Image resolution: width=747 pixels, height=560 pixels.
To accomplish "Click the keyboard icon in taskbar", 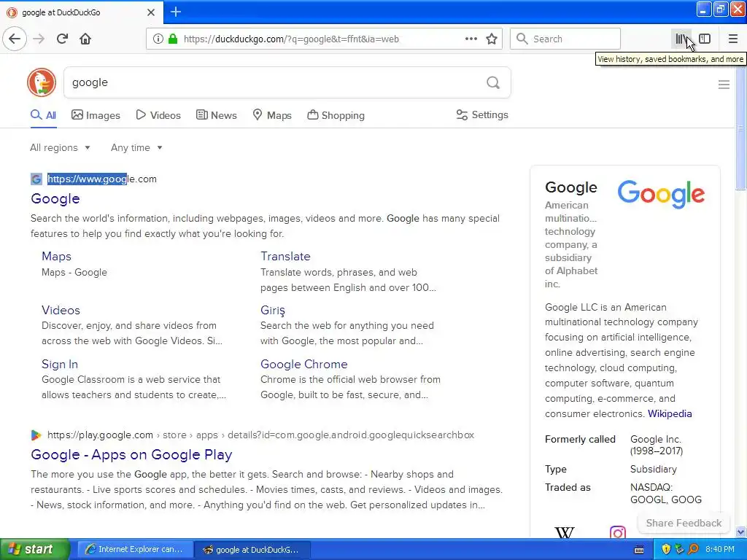I will coord(639,550).
